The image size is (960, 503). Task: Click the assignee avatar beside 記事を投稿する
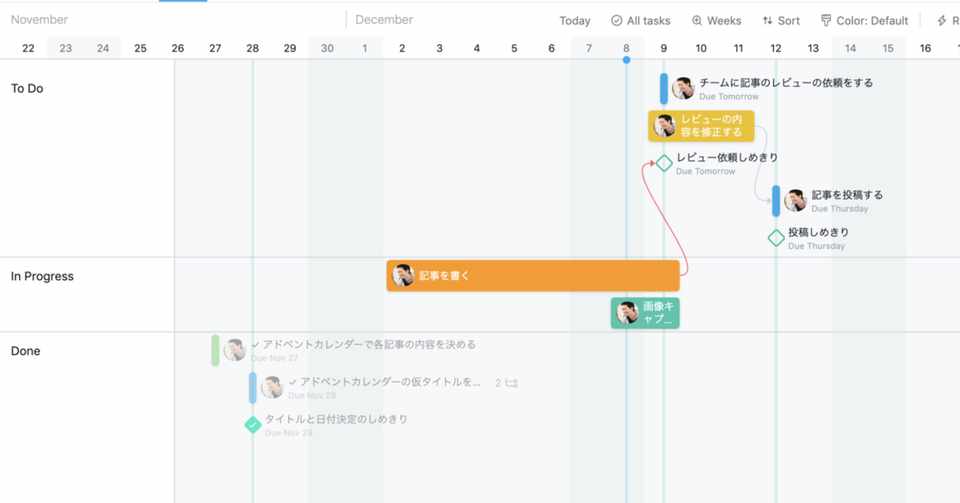click(795, 201)
